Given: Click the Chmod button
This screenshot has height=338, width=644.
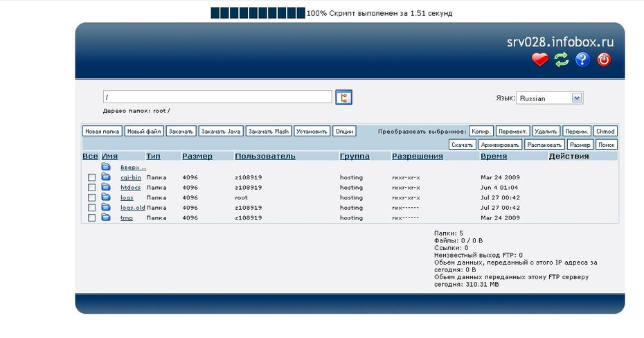Looking at the screenshot, I should click(605, 132).
